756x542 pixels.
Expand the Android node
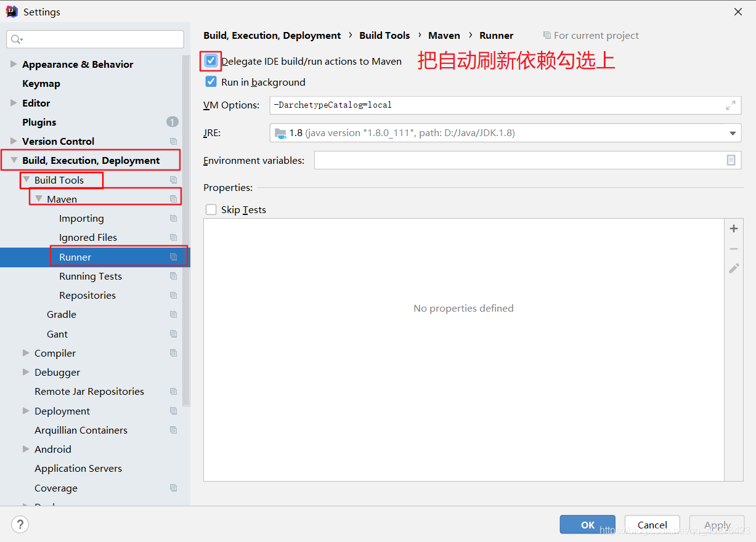point(26,449)
